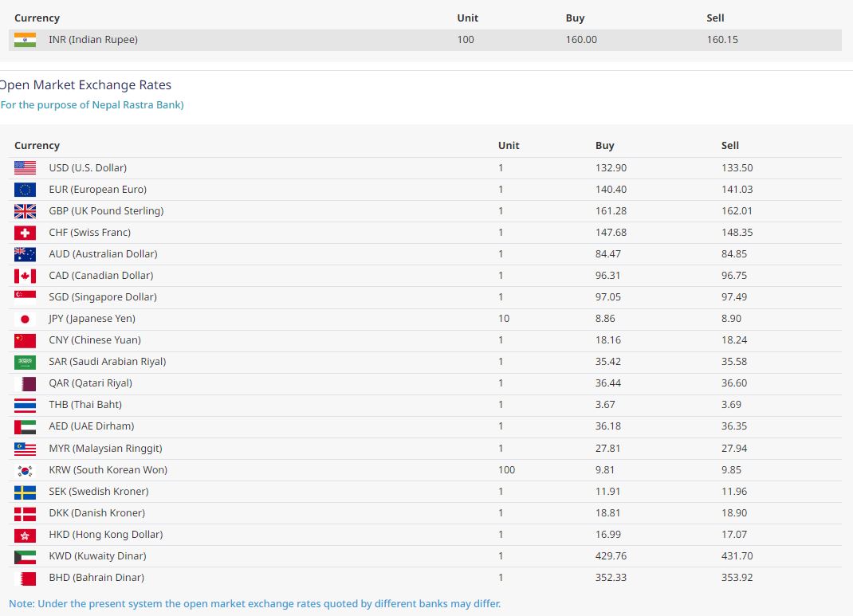Click the Australian flag icon
The height and width of the screenshot is (616, 853).
pyautogui.click(x=25, y=254)
